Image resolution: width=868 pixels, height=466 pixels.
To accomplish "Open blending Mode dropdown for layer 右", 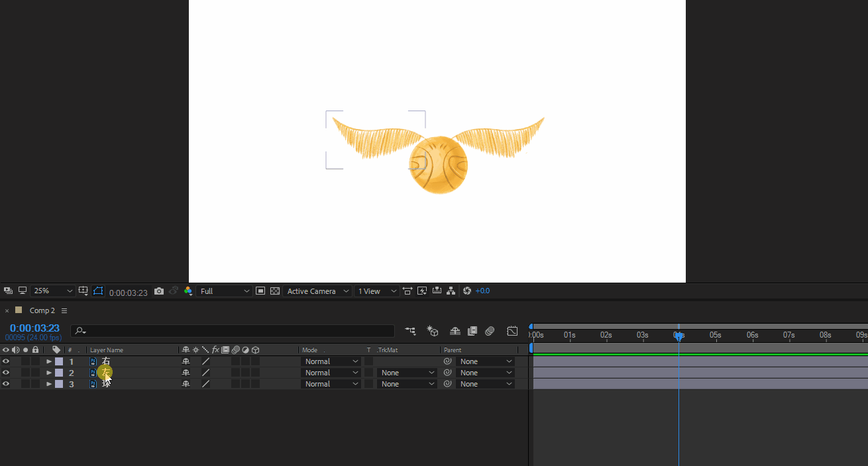I will [331, 361].
